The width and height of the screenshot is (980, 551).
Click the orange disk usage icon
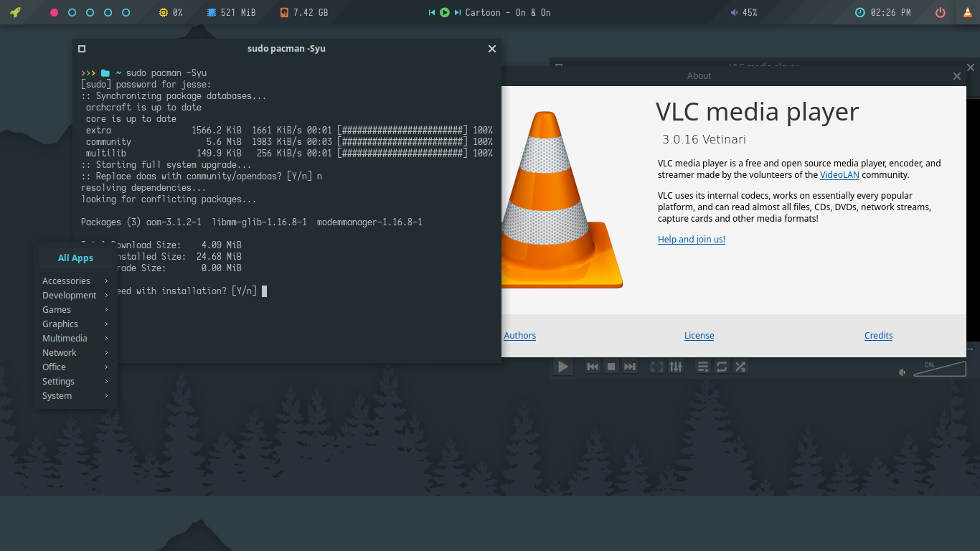pos(284,13)
